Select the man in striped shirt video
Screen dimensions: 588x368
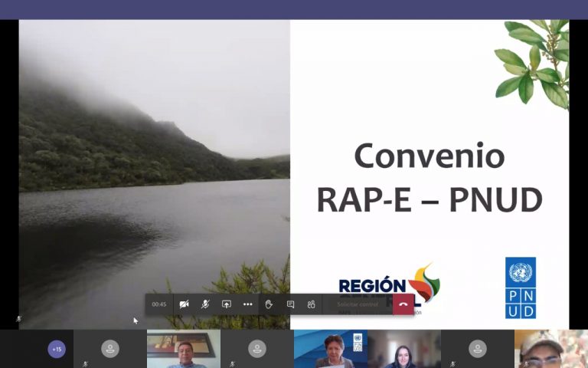(x=184, y=350)
